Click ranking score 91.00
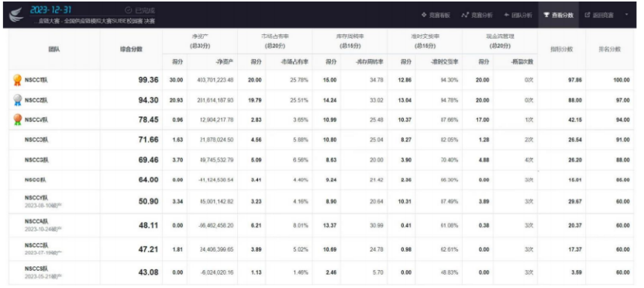This screenshot has width=644, height=288. pos(622,140)
